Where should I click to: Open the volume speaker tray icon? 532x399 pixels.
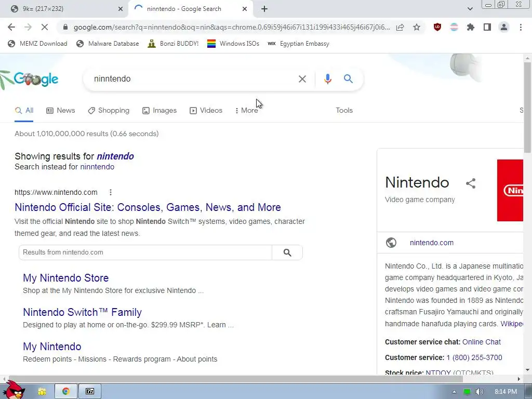point(479,392)
